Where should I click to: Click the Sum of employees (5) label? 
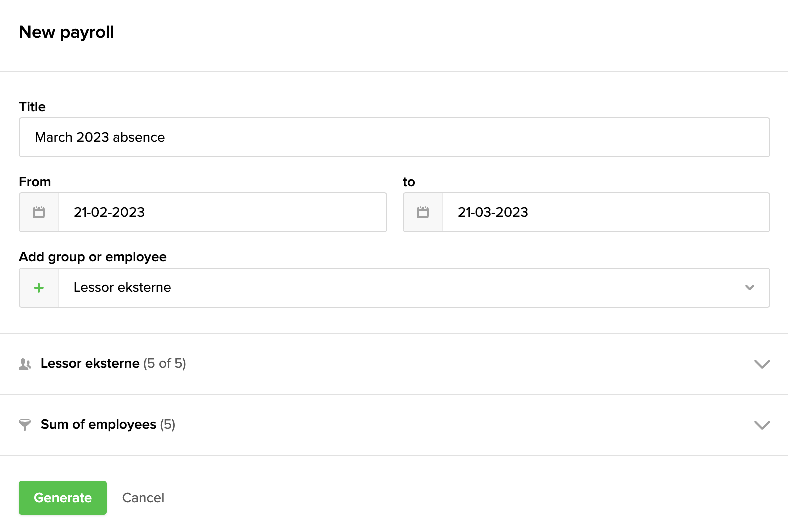pos(108,424)
